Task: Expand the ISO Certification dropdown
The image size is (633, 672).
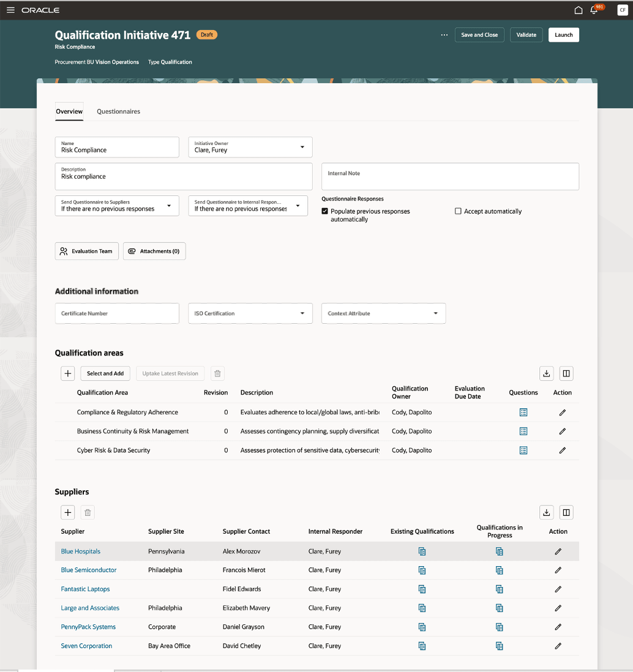Action: 302,313
